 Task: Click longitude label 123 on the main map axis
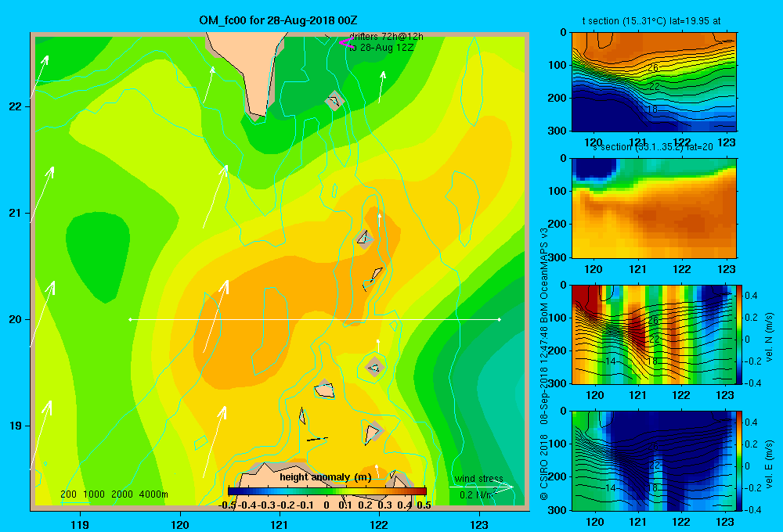[479, 524]
